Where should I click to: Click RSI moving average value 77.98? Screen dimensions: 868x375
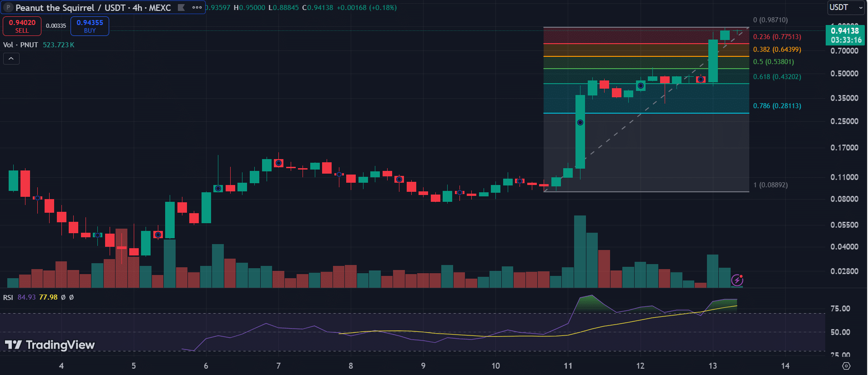pos(48,297)
